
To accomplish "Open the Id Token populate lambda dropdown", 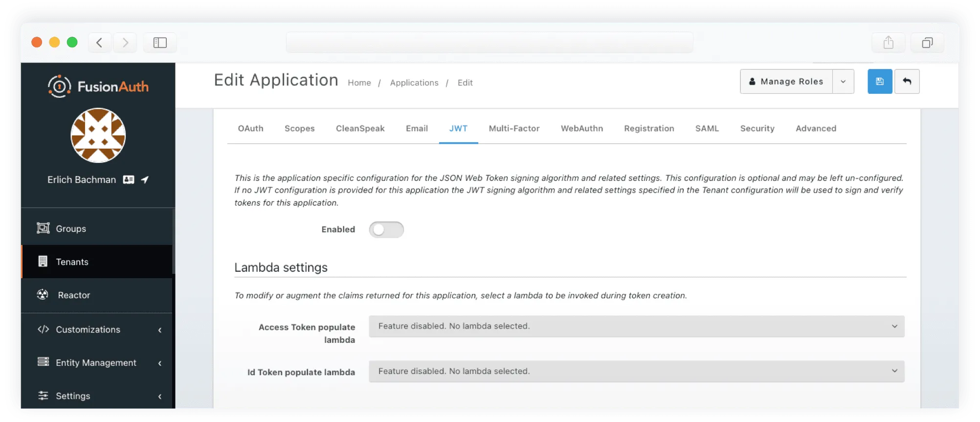I will coord(637,371).
